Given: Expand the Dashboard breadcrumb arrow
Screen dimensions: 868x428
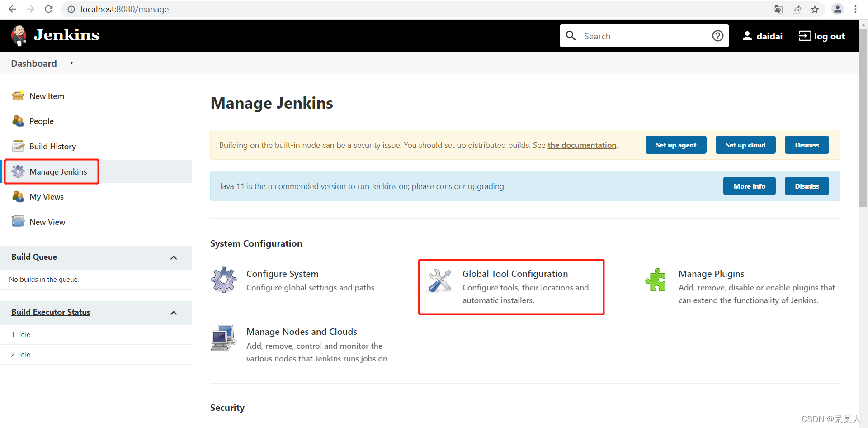Looking at the screenshot, I should tap(71, 63).
